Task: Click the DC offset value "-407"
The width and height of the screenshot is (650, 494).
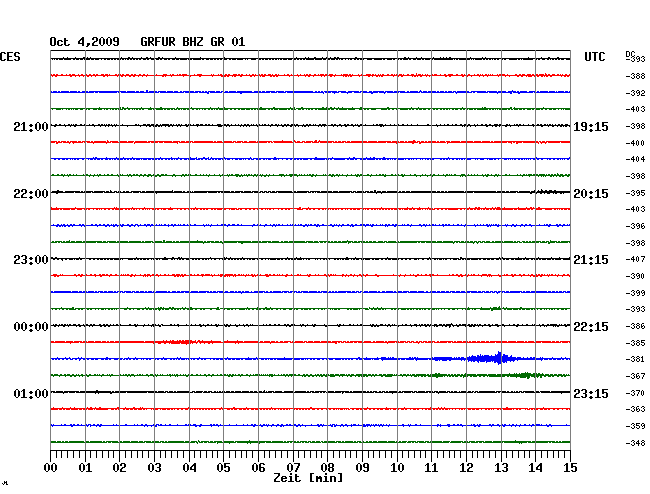Action: click(635, 259)
